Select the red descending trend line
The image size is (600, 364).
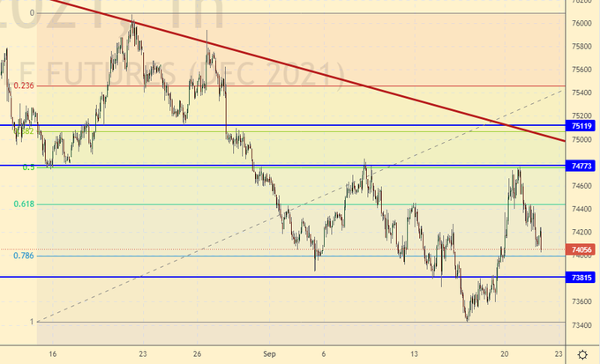tap(353, 83)
